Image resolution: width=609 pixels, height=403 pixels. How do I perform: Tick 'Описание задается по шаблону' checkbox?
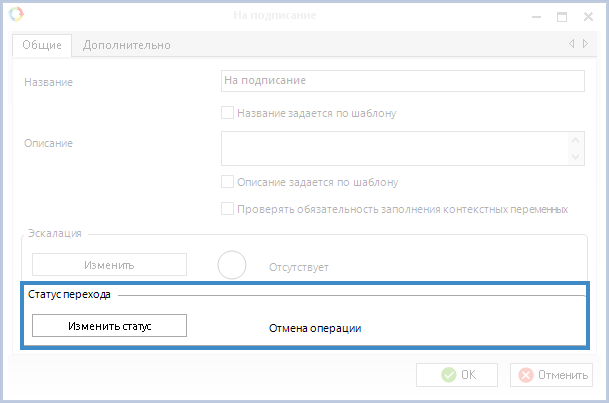pyautogui.click(x=228, y=182)
